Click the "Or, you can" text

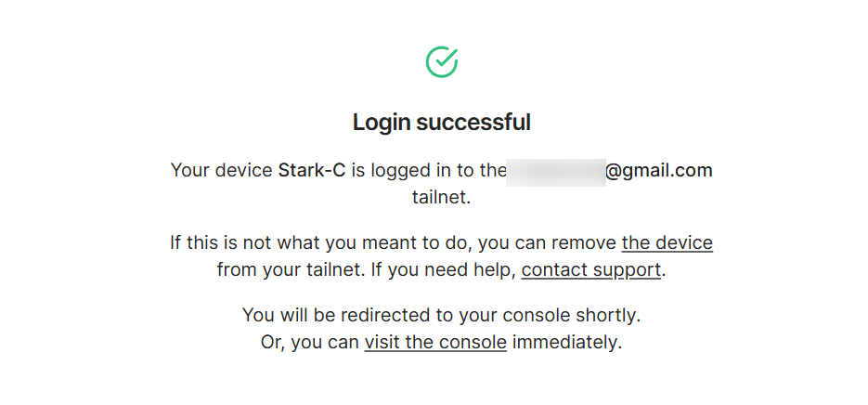click(x=310, y=342)
